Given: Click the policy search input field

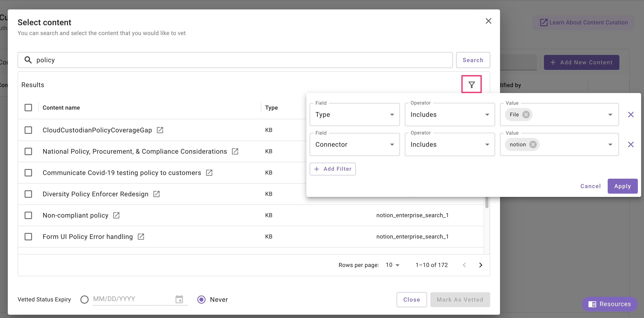Looking at the screenshot, I should tap(235, 60).
